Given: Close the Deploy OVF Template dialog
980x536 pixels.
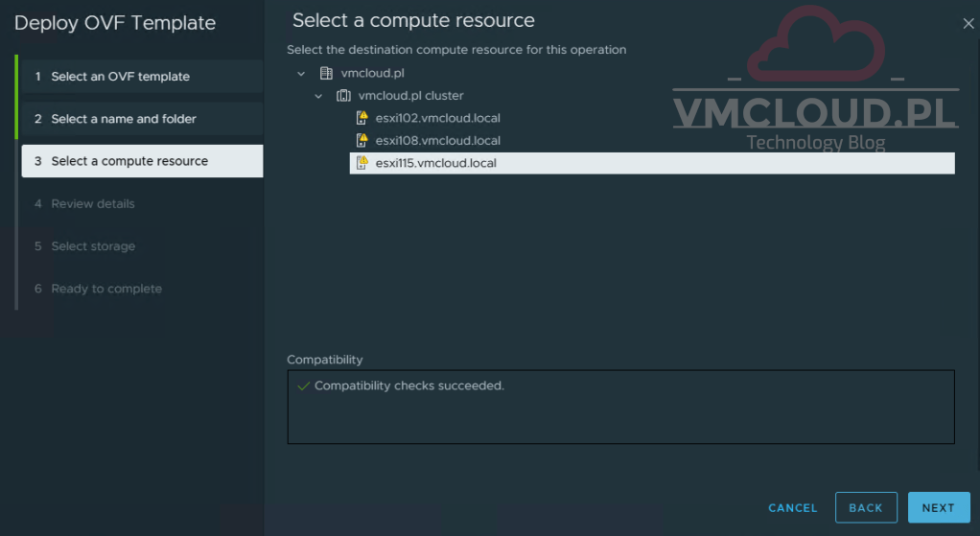Looking at the screenshot, I should pyautogui.click(x=968, y=24).
